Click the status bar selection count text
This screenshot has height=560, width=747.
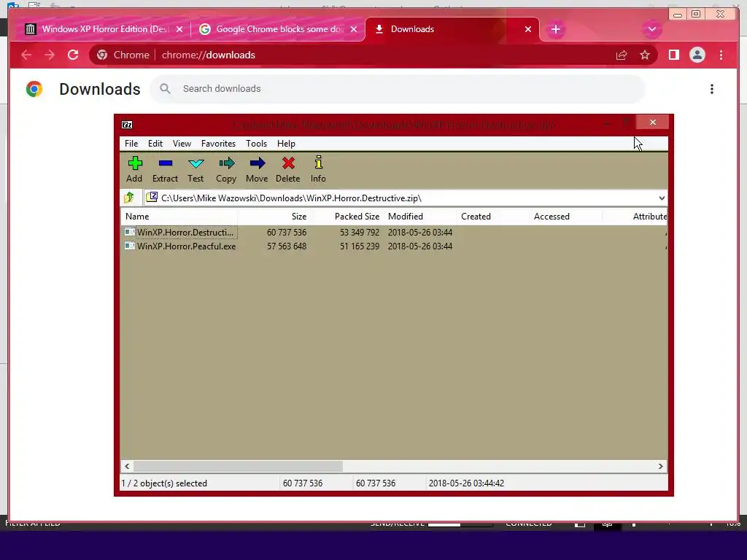point(164,483)
